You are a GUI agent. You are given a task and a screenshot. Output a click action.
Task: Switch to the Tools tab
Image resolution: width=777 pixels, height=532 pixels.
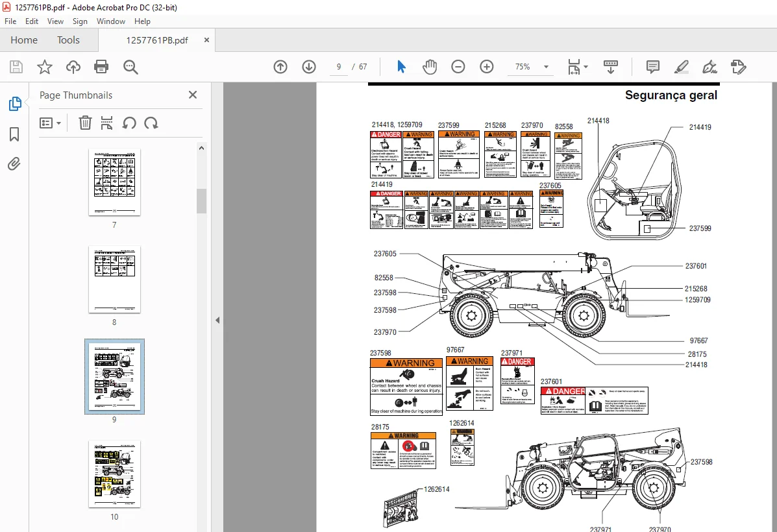coord(68,40)
